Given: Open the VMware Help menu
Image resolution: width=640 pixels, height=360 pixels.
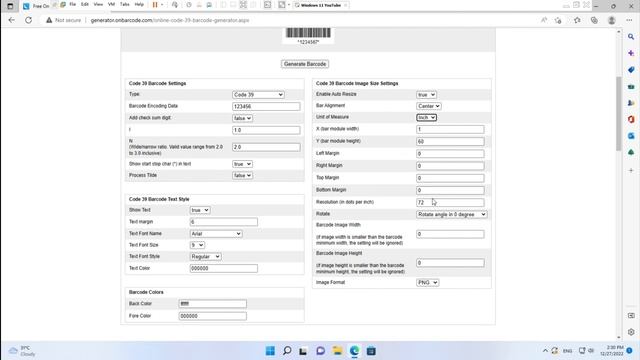Looking at the screenshot, I should point(139,4).
